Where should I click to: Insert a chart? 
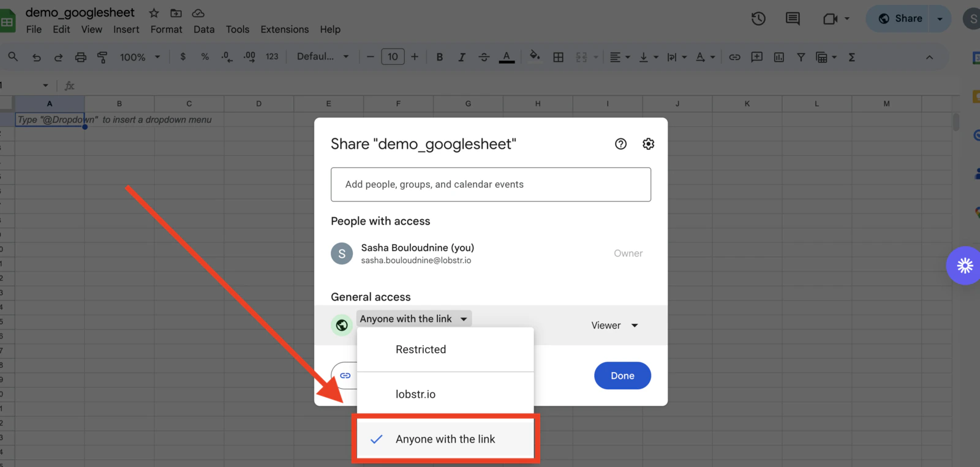point(779,57)
